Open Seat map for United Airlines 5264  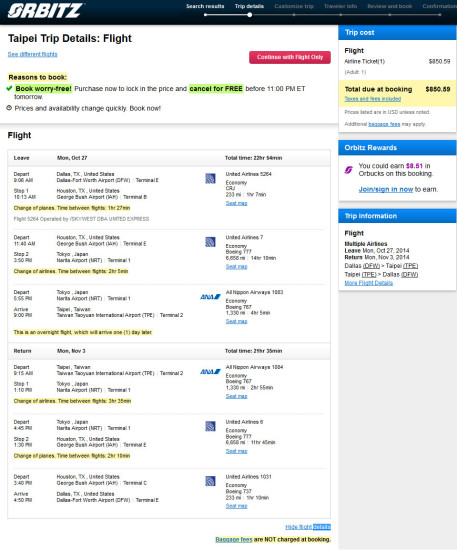coord(236,203)
